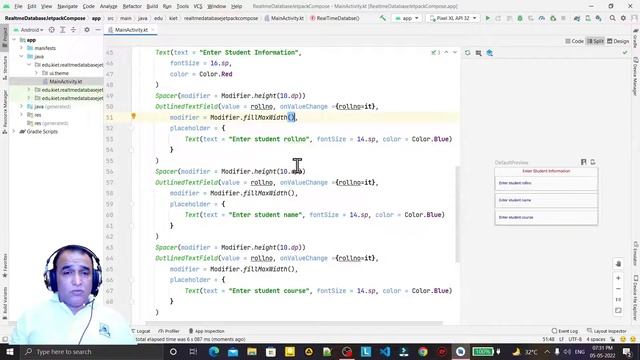
Task: Open the app run configuration dropdown
Action: click(x=407, y=18)
